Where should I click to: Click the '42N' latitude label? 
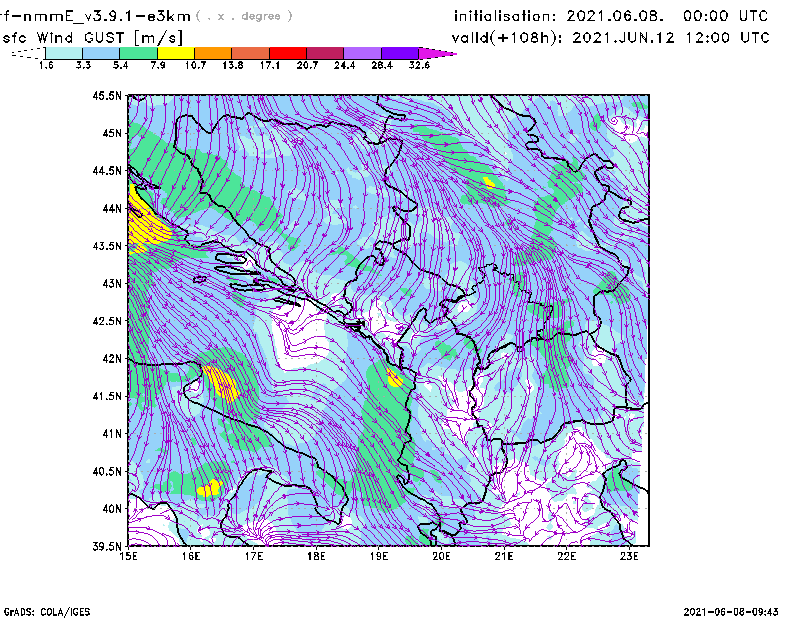tap(112, 358)
